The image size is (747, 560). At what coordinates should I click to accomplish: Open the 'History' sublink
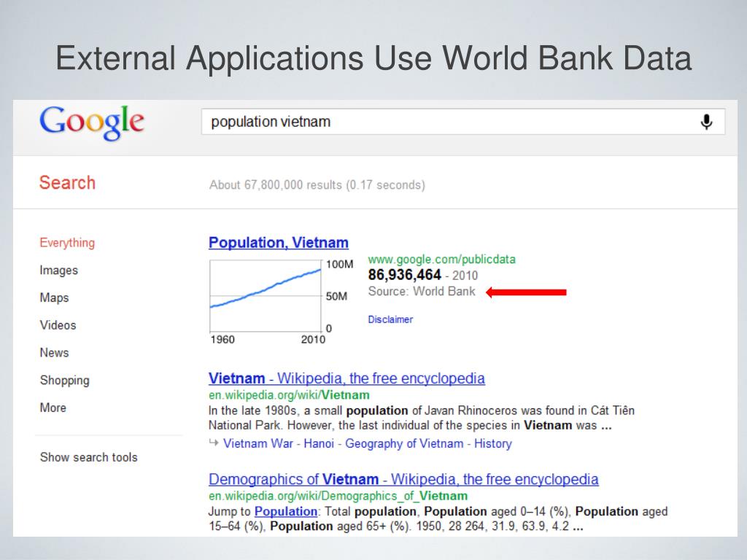click(x=492, y=444)
